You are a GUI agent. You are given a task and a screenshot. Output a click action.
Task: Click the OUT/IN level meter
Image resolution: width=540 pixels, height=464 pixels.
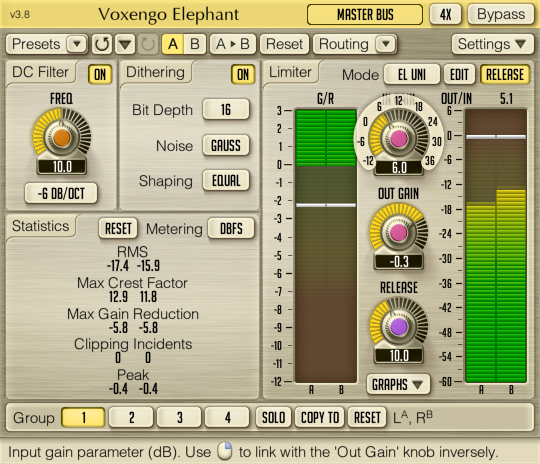coord(496,246)
